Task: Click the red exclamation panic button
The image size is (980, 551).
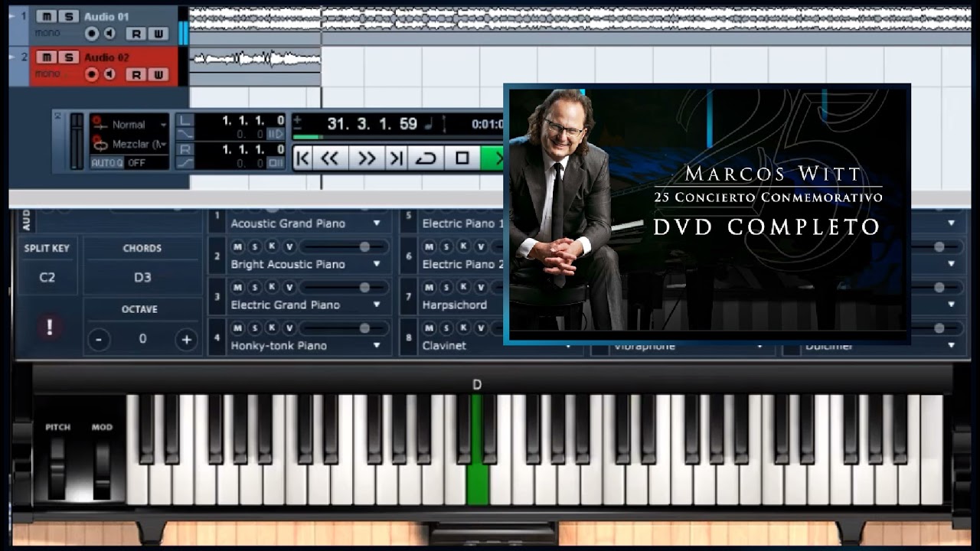Action: [49, 328]
